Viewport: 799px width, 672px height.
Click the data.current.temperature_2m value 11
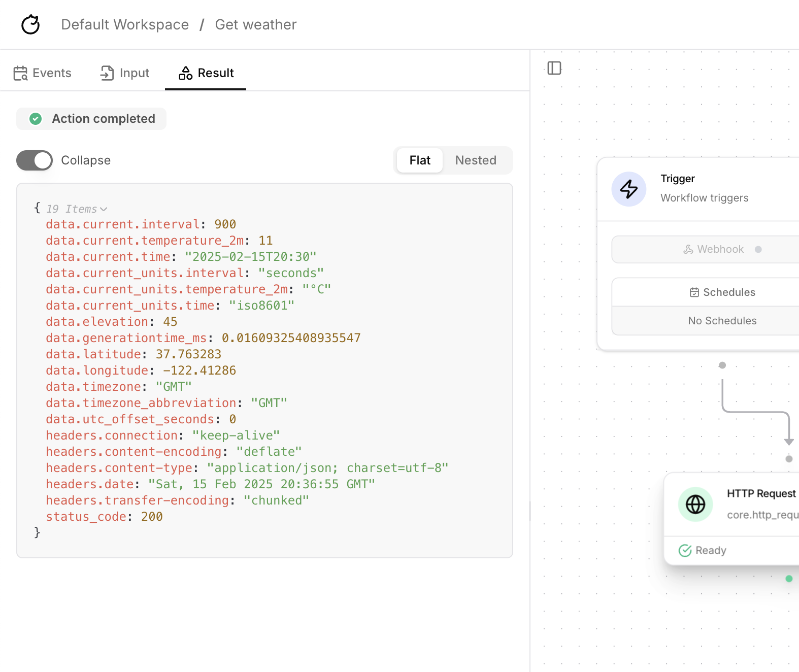click(x=265, y=241)
